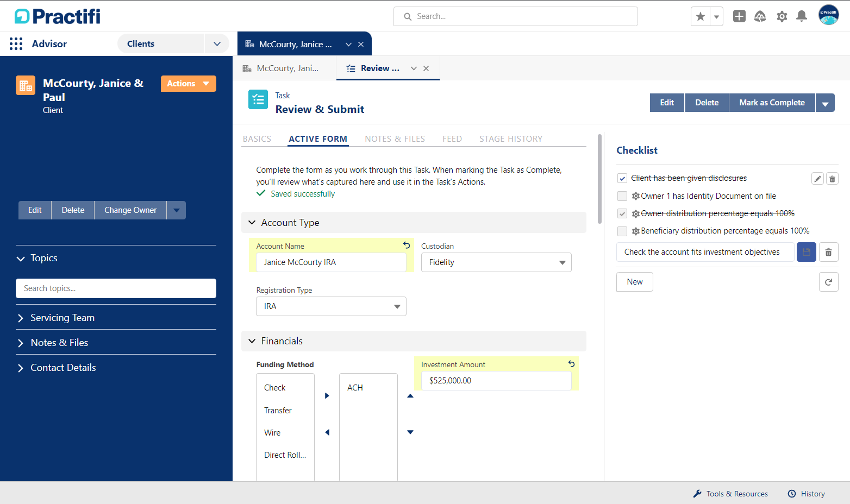The height and width of the screenshot is (504, 850).
Task: Click Change Owner button
Action: pos(130,210)
